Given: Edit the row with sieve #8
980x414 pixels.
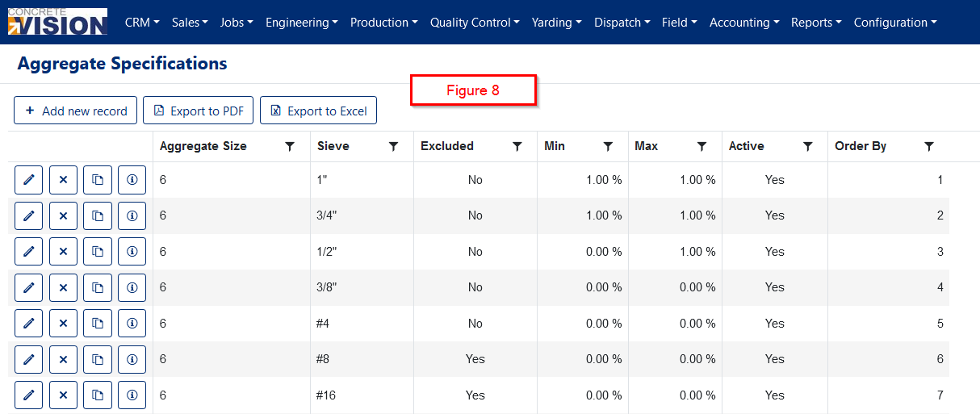Looking at the screenshot, I should pos(28,359).
